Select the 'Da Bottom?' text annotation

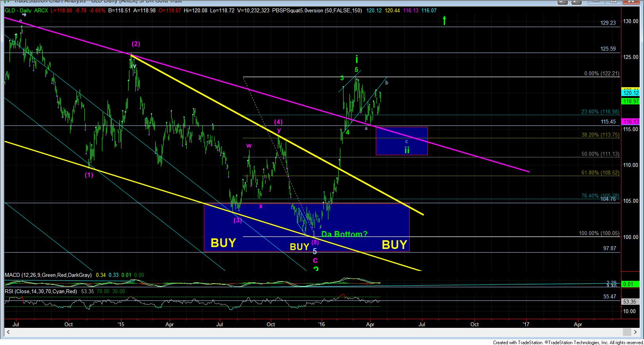[x=344, y=234]
